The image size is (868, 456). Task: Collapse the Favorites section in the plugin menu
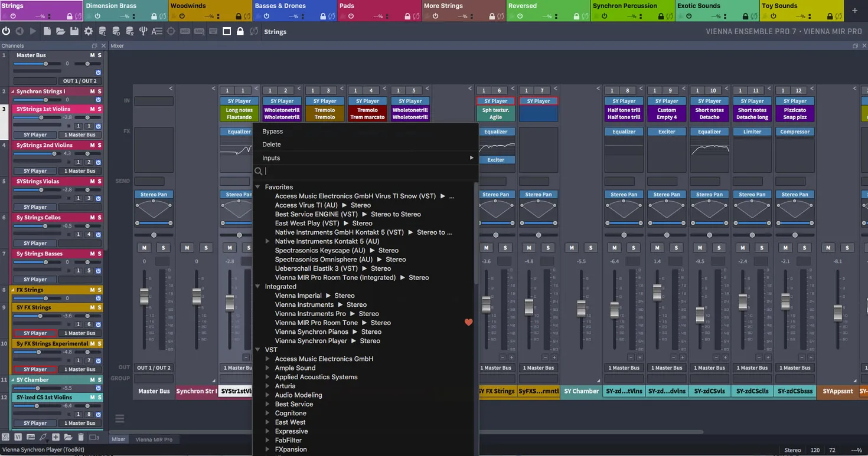pos(258,187)
